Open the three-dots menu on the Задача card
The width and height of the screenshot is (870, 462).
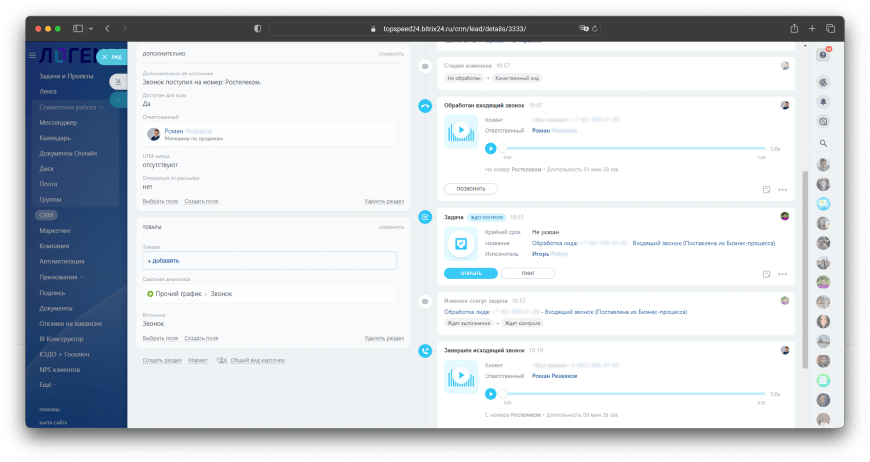point(782,274)
